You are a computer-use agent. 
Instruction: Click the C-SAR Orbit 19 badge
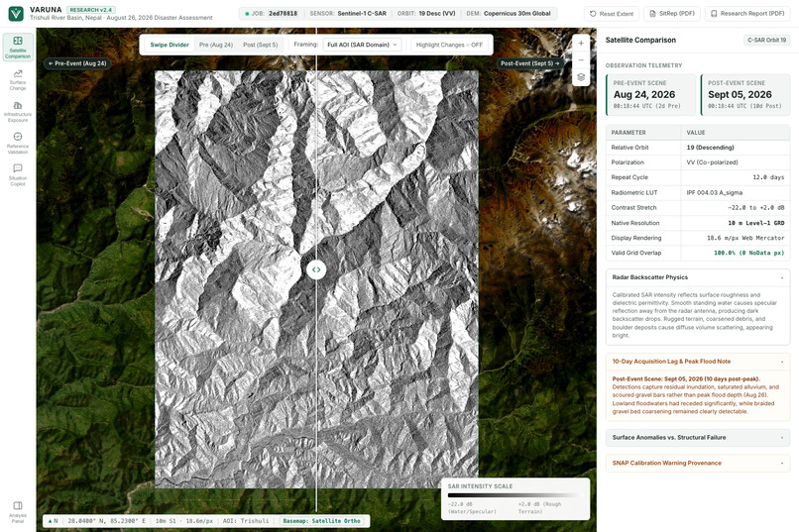click(766, 41)
